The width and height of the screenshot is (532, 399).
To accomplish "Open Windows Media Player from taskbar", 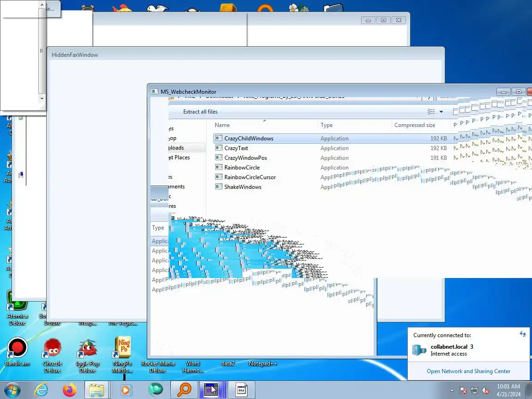I will (125, 390).
